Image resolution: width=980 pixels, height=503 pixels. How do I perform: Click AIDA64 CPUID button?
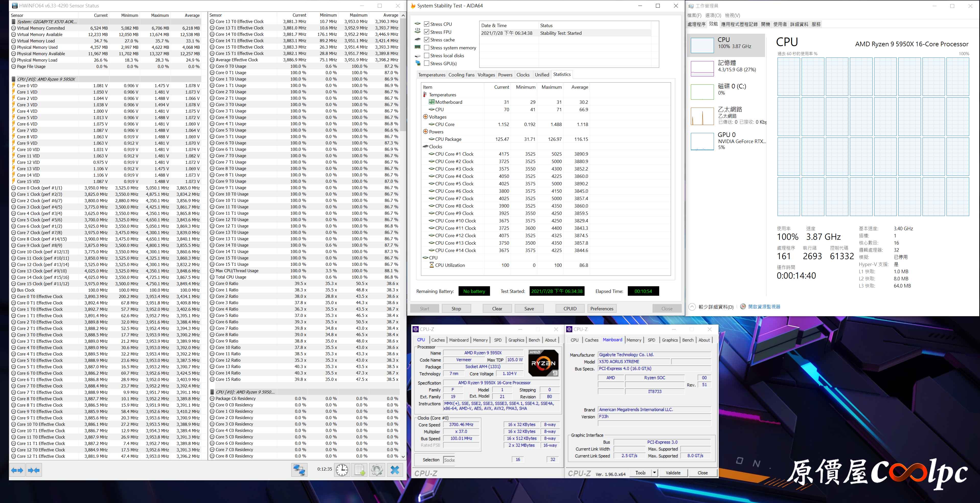tap(570, 308)
